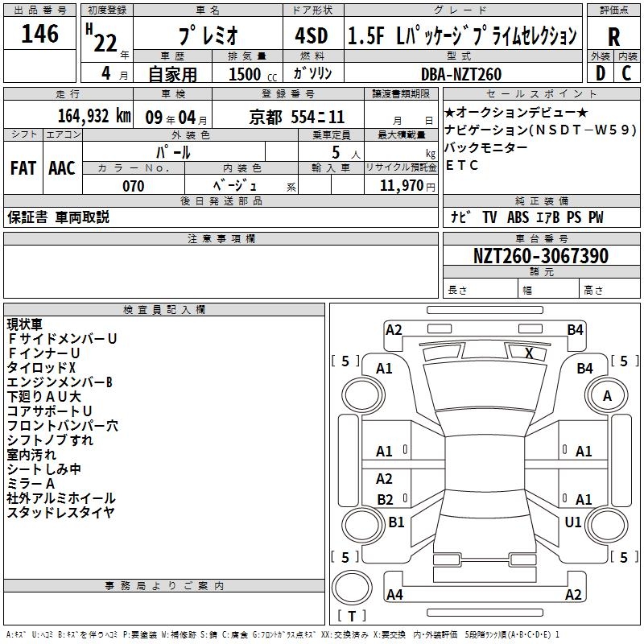This screenshot has width=644, height=644.
Task: Select the note 社外アルミホイール
Action: pos(61,498)
